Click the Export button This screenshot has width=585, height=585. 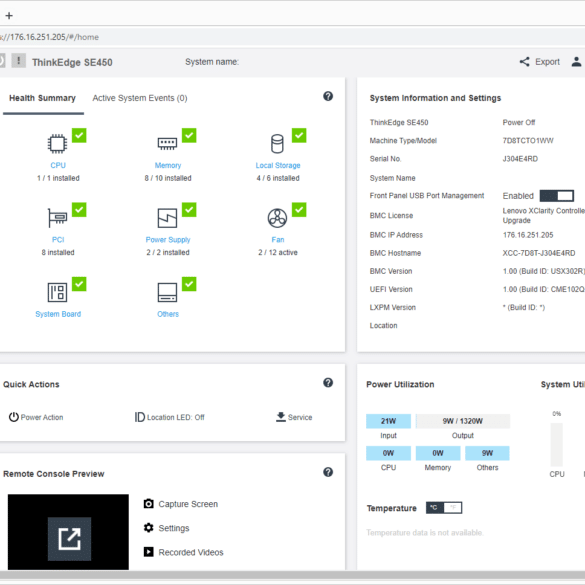(539, 62)
